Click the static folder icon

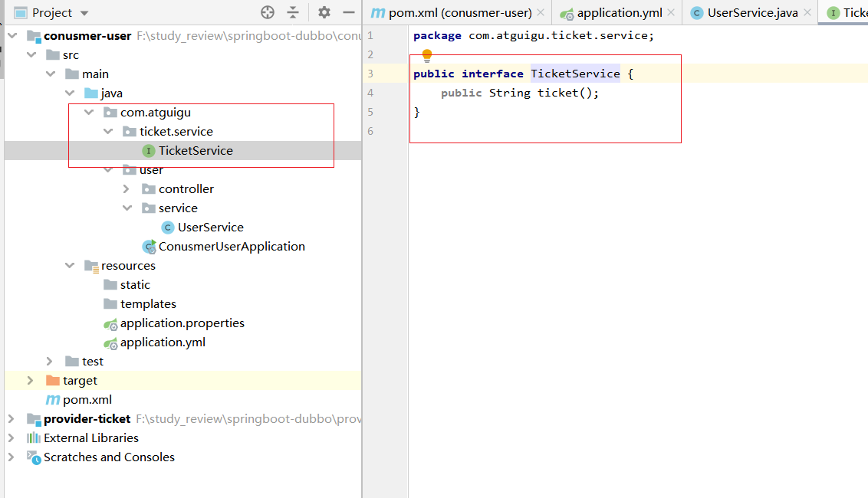pyautogui.click(x=110, y=284)
